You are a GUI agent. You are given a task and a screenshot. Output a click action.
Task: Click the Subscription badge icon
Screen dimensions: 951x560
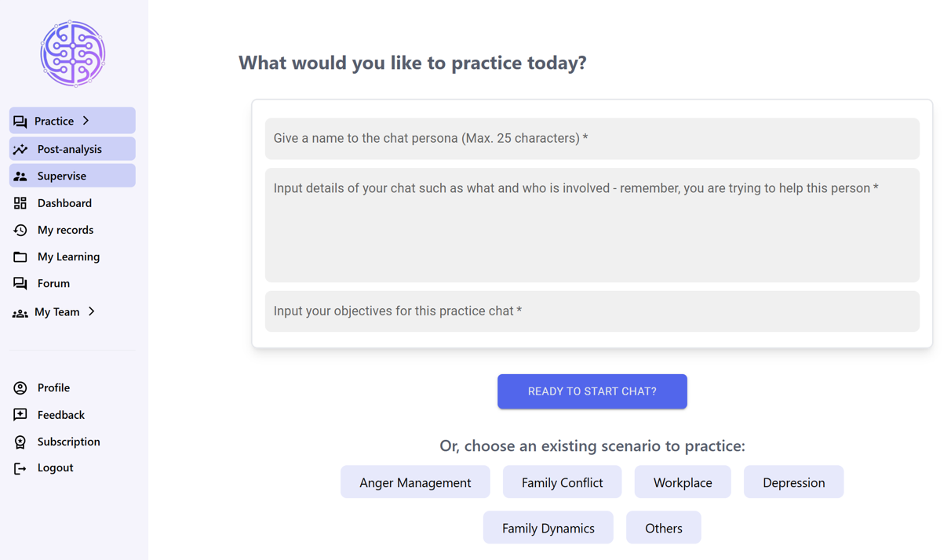coord(20,442)
